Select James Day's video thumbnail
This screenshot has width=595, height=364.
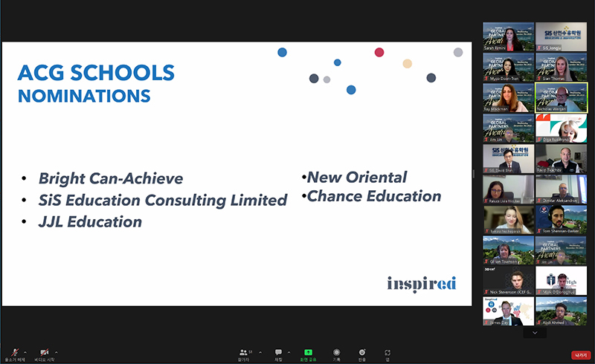[509, 311]
